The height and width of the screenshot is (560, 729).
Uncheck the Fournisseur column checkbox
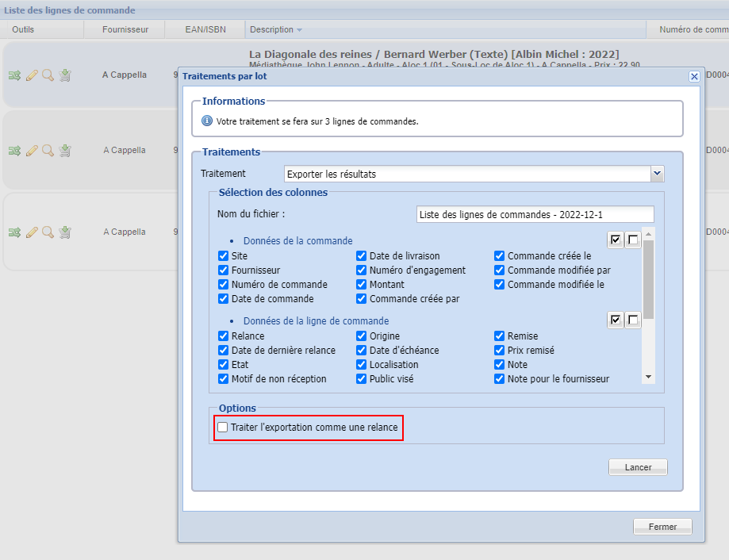(x=223, y=270)
